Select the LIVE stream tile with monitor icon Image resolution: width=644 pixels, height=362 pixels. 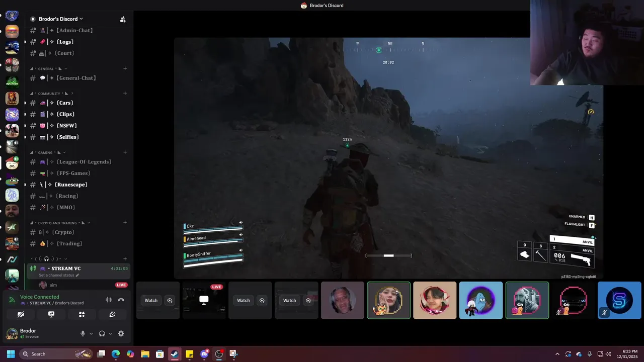tap(204, 300)
